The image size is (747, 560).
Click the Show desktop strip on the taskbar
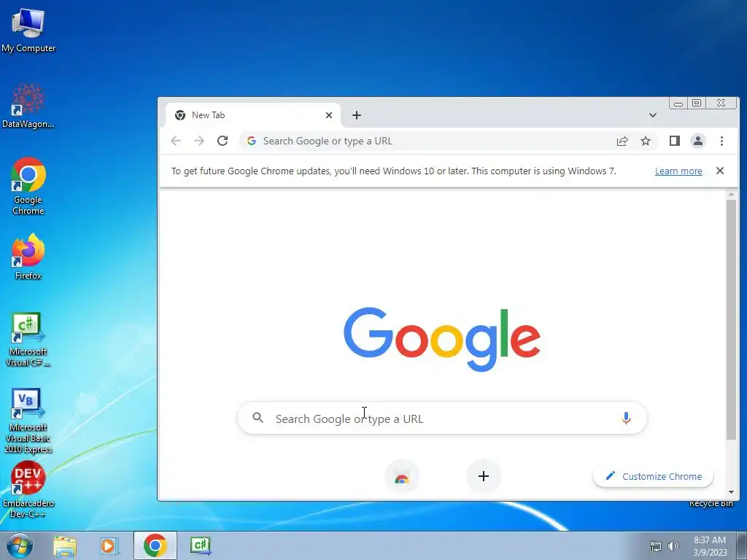click(x=742, y=545)
